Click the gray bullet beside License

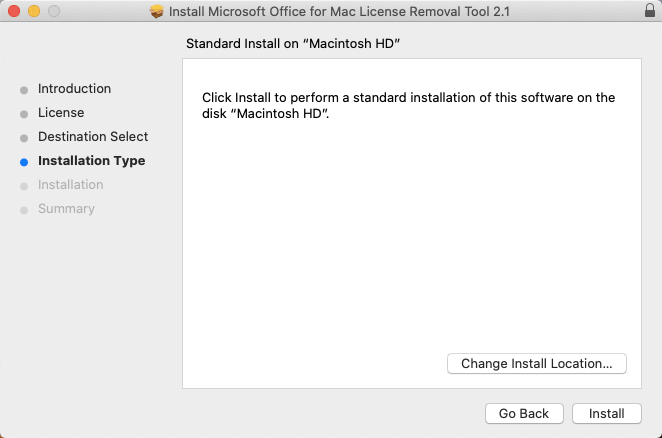tap(24, 113)
